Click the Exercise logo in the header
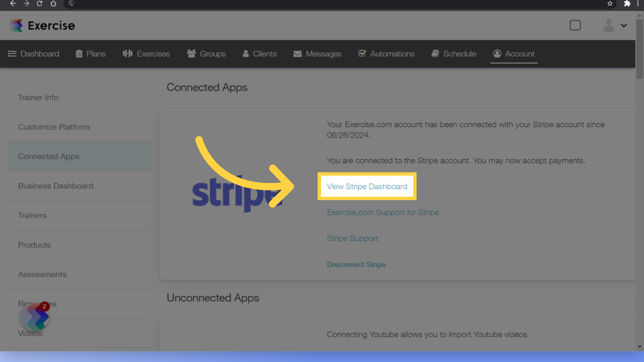644x362 pixels. click(42, 25)
